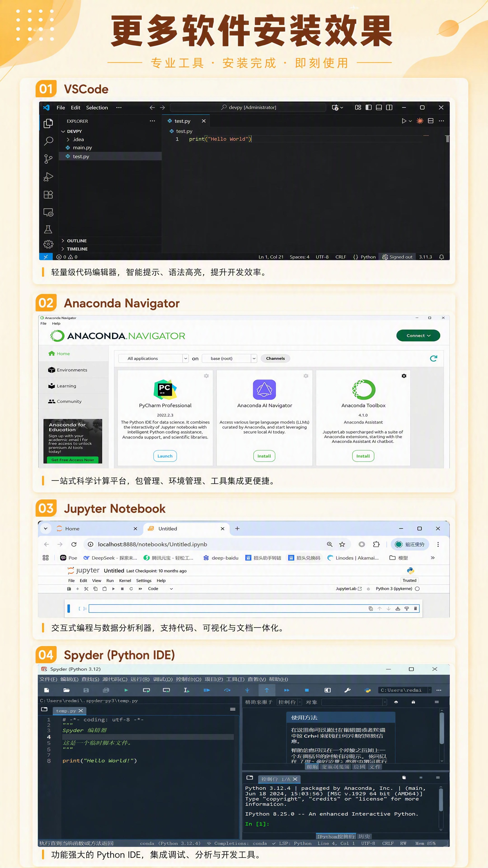Run the Python file in VSCode
The height and width of the screenshot is (868, 488).
coord(404,121)
